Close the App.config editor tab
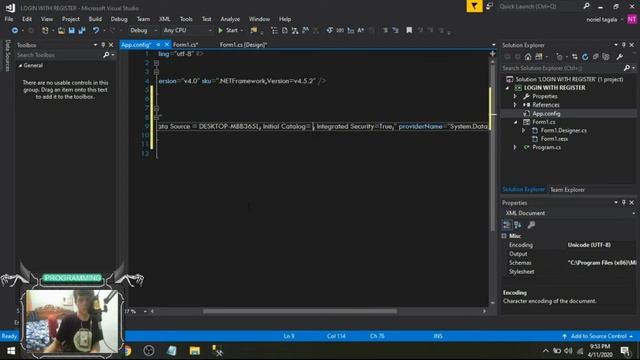Image resolution: width=640 pixels, height=360 pixels. coord(167,44)
